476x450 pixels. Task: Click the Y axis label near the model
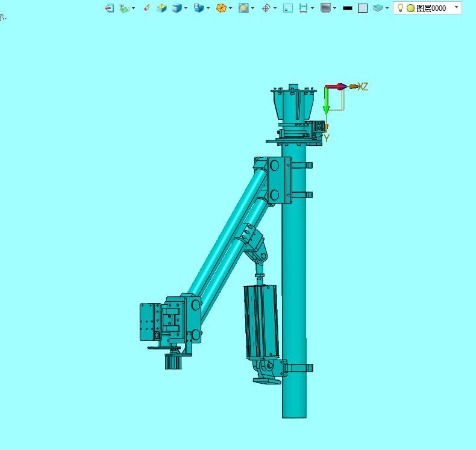(x=327, y=139)
